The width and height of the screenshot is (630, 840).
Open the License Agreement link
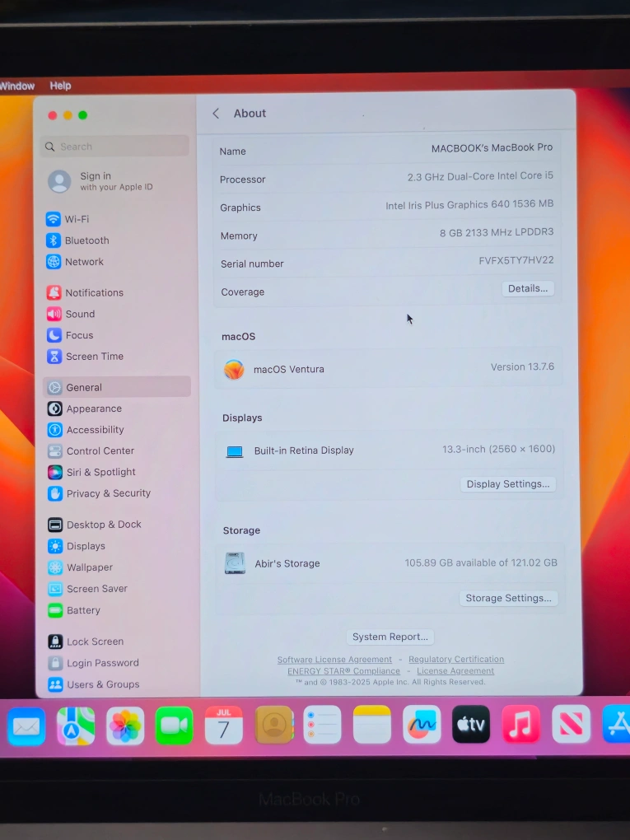pos(455,670)
